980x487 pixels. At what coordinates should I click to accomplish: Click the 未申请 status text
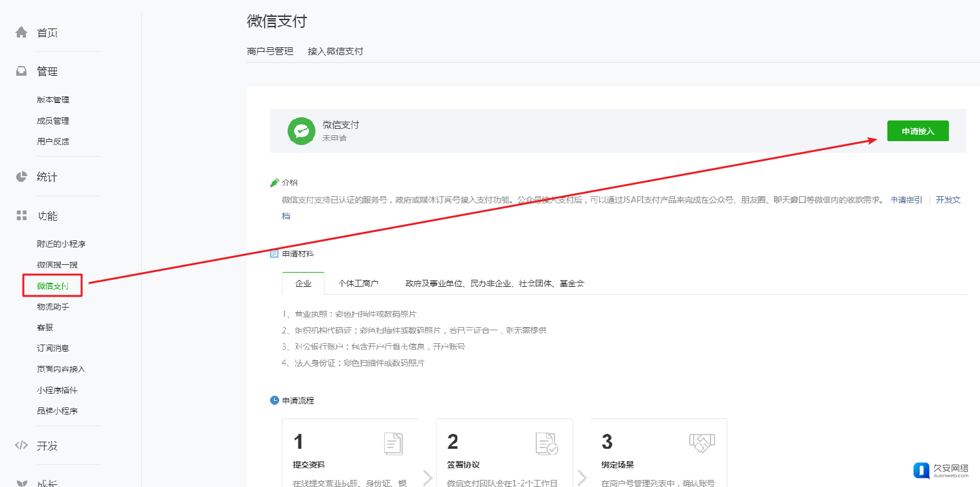[334, 138]
